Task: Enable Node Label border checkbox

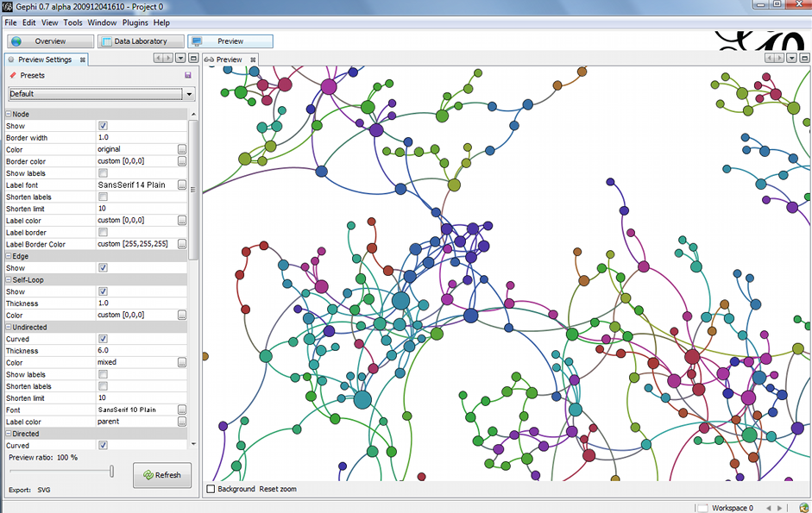Action: pos(103,233)
